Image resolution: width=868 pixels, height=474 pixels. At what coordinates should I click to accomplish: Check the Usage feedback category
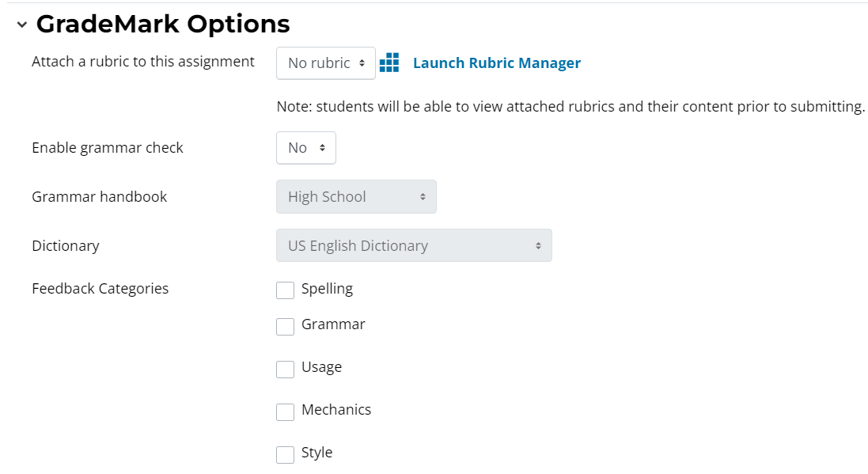pyautogui.click(x=285, y=369)
